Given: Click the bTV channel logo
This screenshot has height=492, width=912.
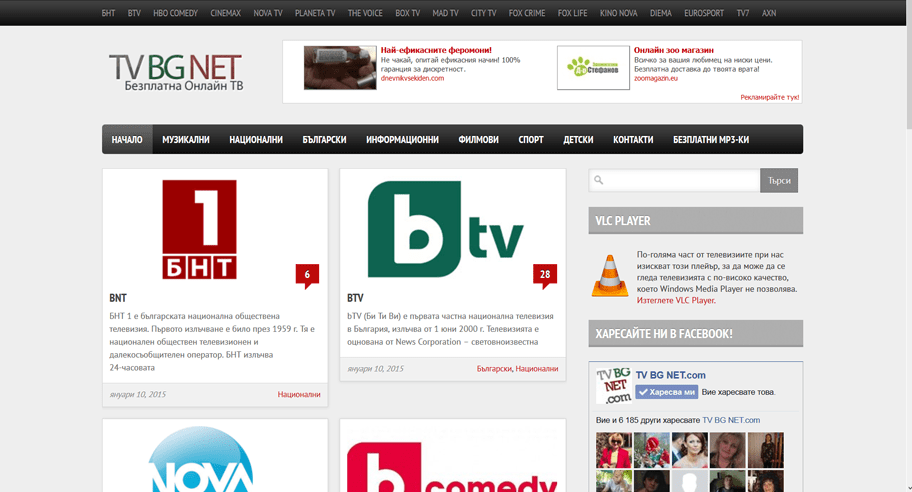Looking at the screenshot, I should 446,229.
